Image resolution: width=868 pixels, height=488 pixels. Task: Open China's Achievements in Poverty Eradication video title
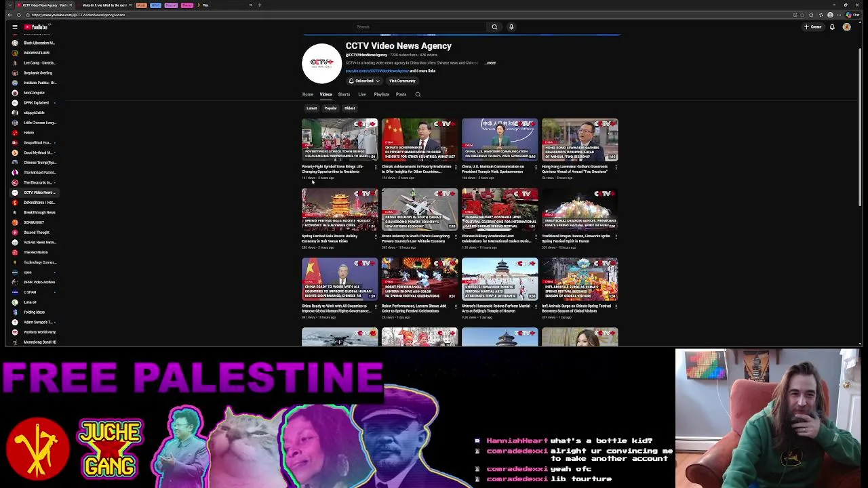[x=416, y=169]
